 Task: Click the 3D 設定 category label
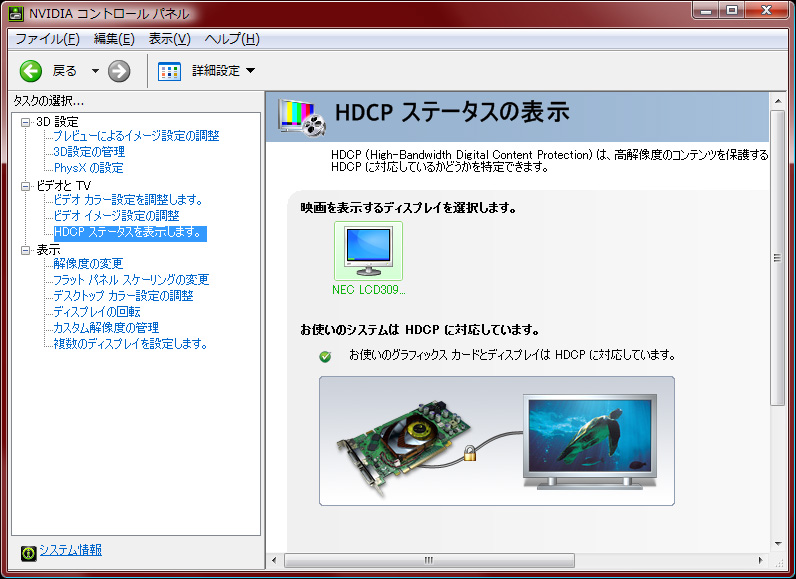pos(57,122)
